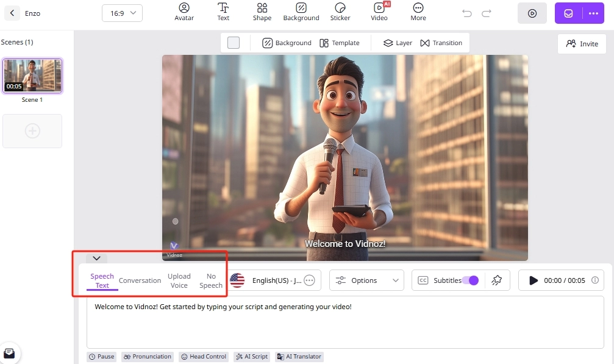614x364 pixels.
Task: Open the AI Video tool
Action: click(x=379, y=12)
